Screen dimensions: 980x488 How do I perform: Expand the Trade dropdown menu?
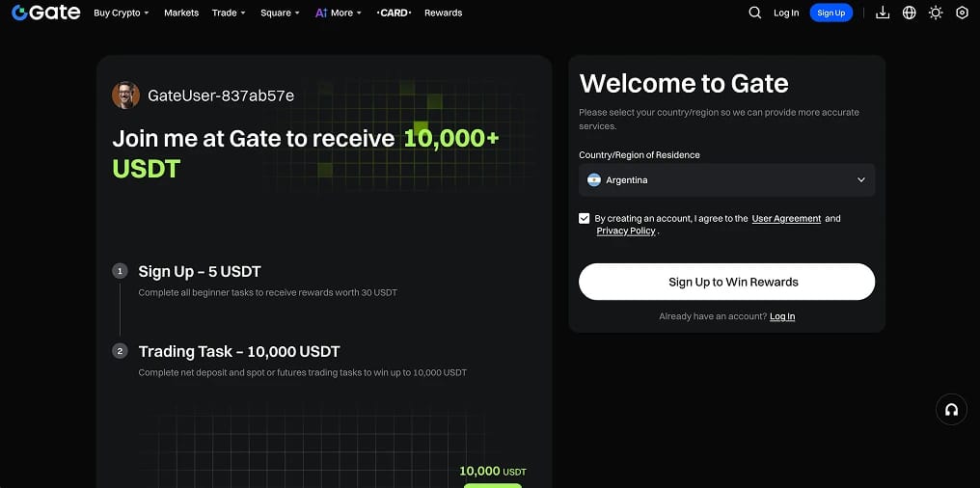(x=229, y=13)
